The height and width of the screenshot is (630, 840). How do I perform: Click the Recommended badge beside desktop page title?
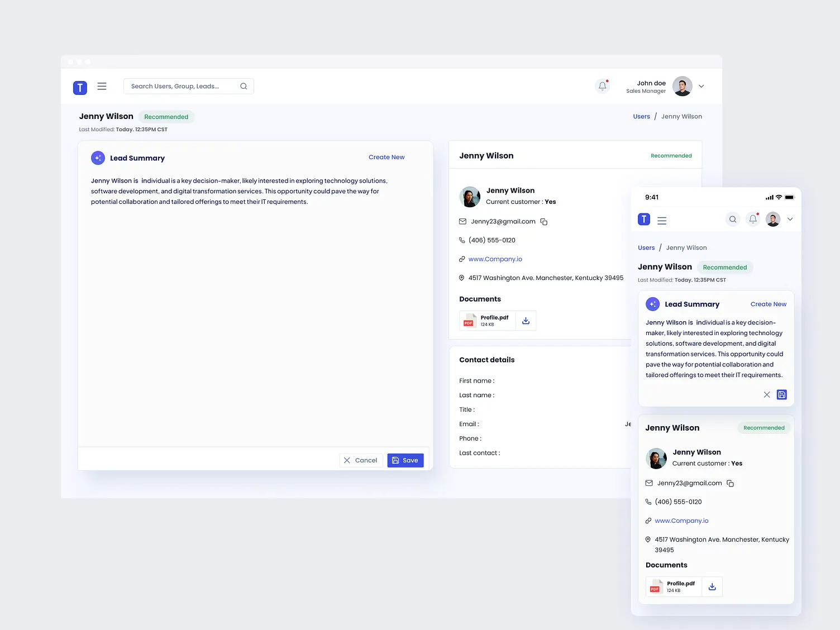click(166, 117)
